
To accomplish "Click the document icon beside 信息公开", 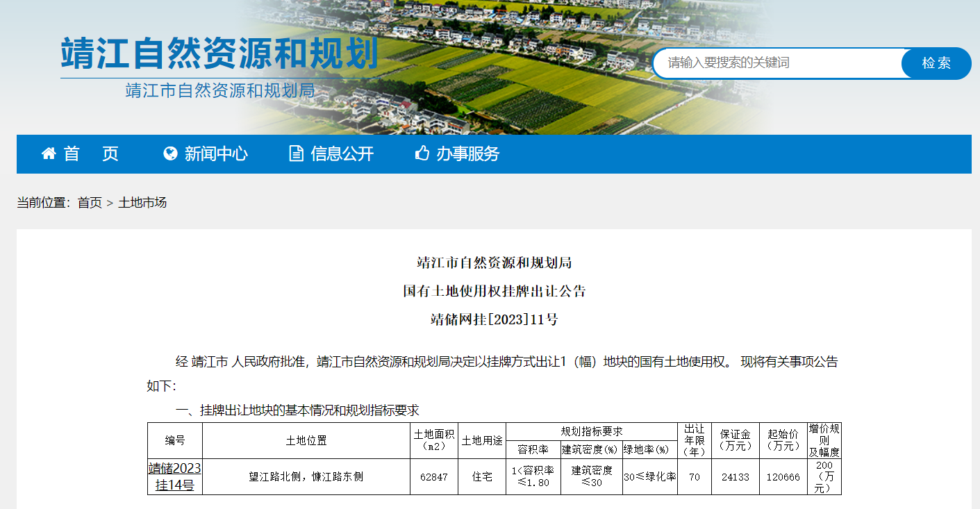I will coord(296,153).
